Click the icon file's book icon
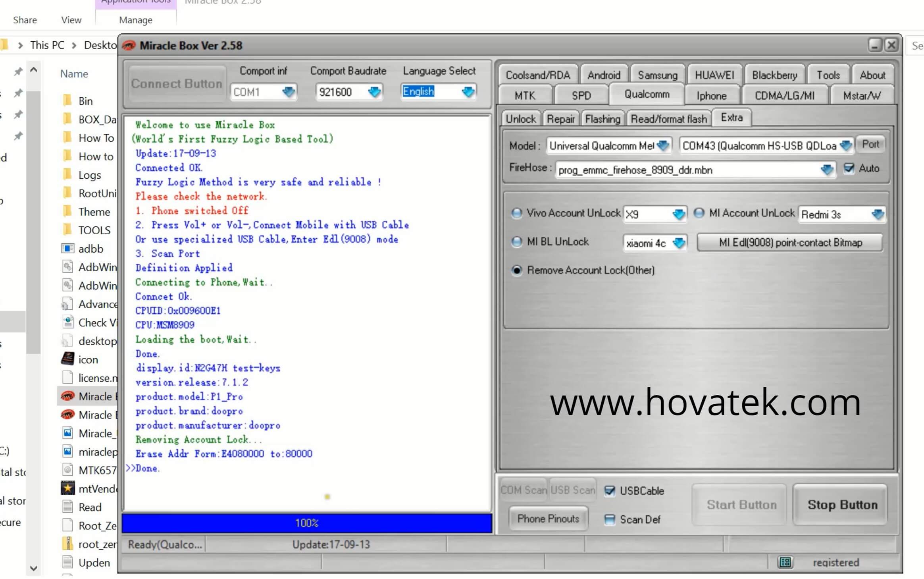The image size is (924, 579). coord(67,359)
